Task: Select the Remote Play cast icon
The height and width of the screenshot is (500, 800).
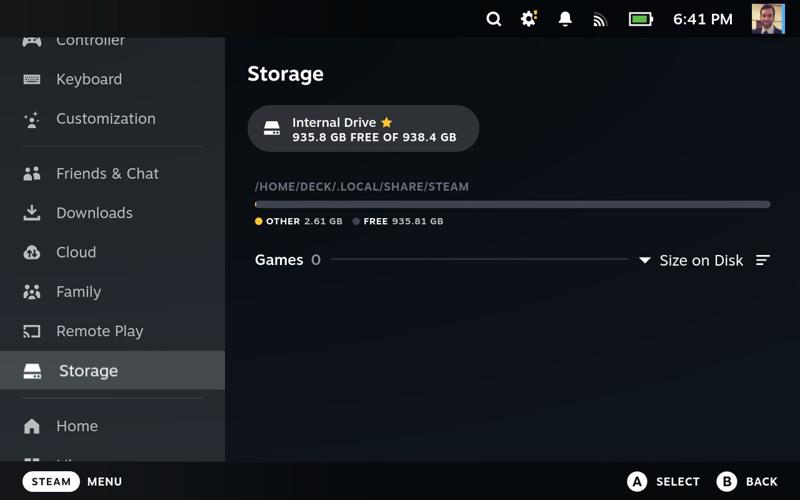Action: (32, 332)
